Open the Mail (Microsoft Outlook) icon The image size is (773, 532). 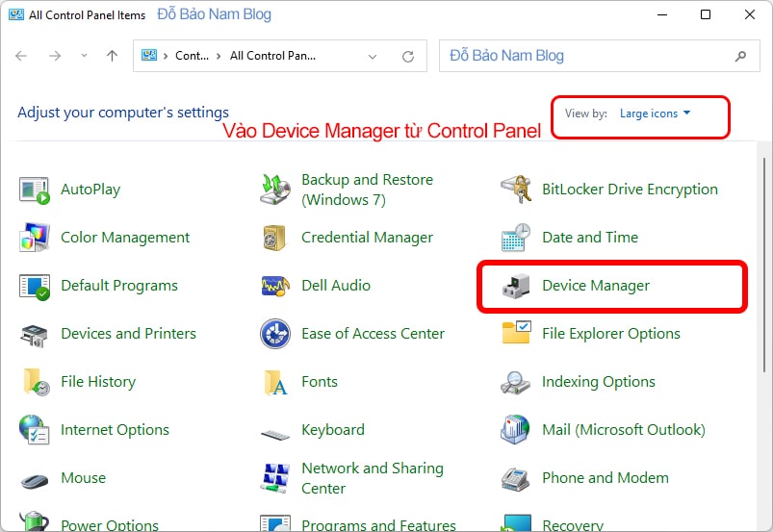515,429
